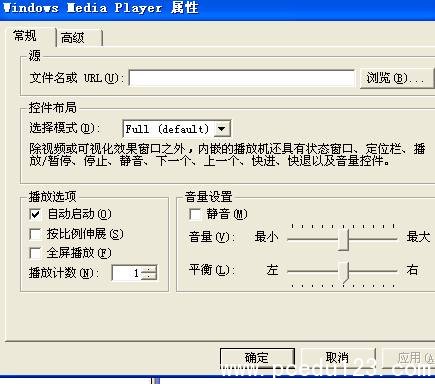Viewport: 435px width, 384px height.
Task: Uncheck the 自动启动(O) checkbox
Action: (x=35, y=214)
